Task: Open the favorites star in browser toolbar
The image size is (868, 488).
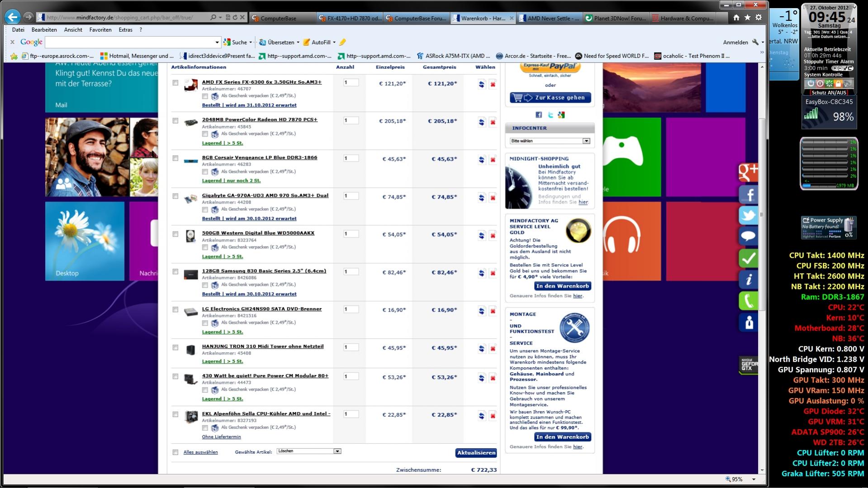Action: 747,17
